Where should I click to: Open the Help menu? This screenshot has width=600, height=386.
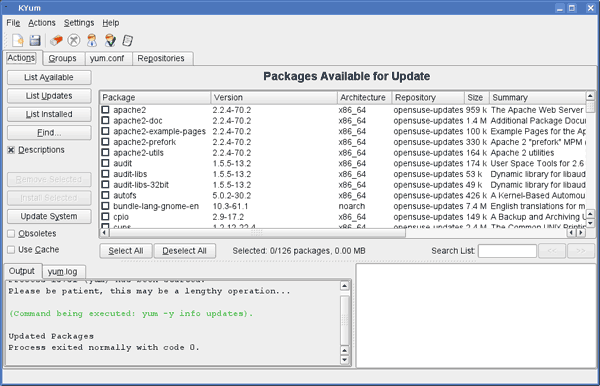click(111, 23)
